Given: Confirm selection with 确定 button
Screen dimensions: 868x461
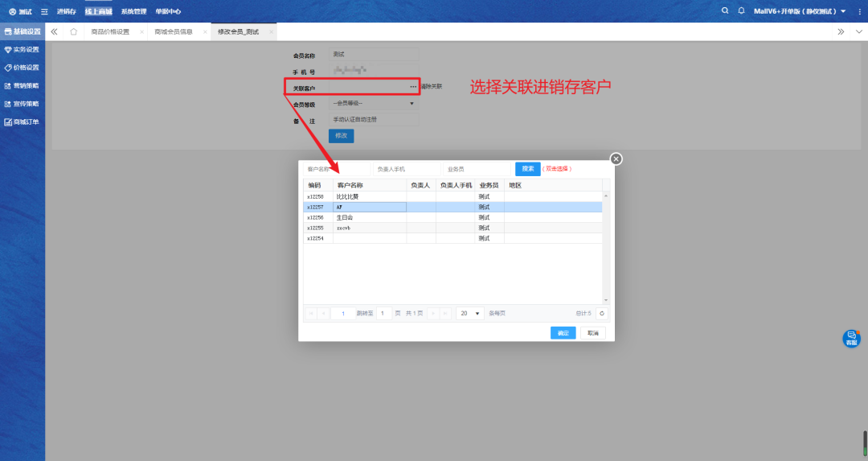Looking at the screenshot, I should tap(563, 333).
